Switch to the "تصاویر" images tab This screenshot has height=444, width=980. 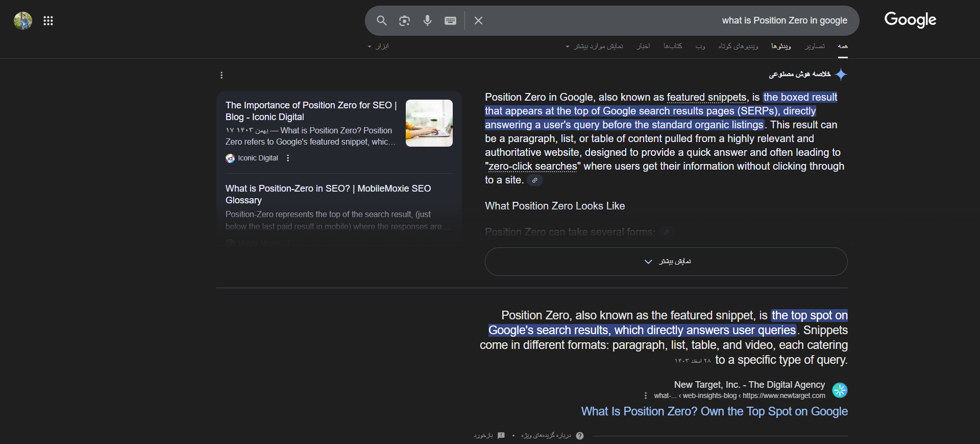pyautogui.click(x=815, y=46)
